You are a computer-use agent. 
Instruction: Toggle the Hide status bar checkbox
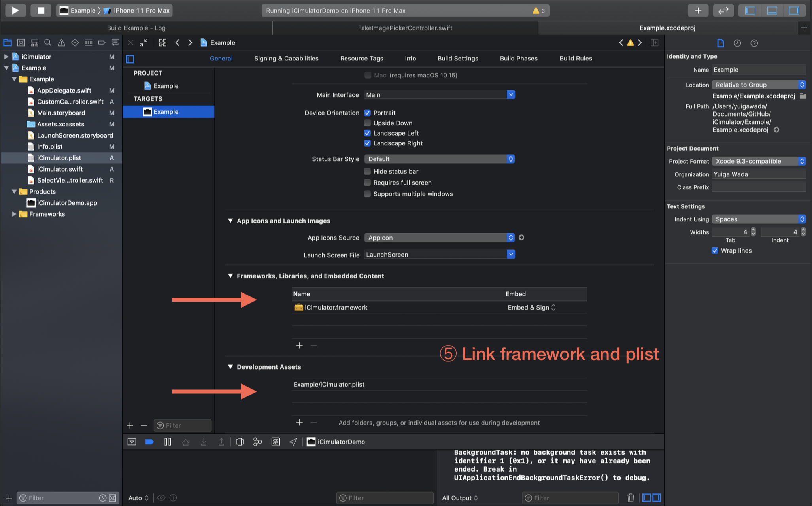click(x=367, y=171)
